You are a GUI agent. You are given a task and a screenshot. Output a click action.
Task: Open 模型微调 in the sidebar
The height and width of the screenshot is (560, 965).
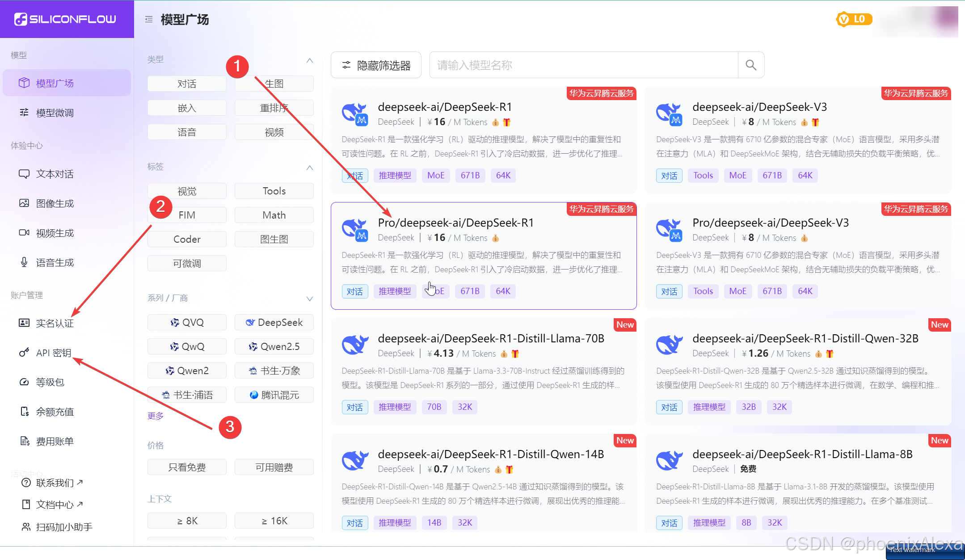click(55, 113)
